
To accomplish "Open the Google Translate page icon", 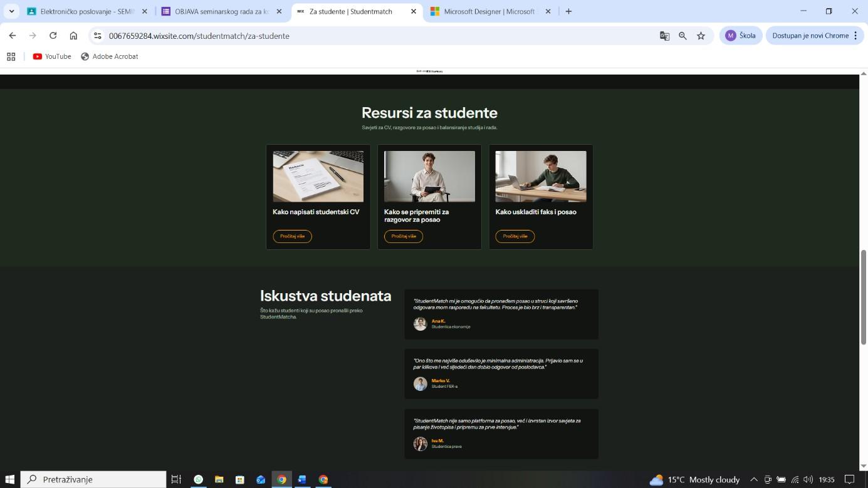I will (x=665, y=36).
